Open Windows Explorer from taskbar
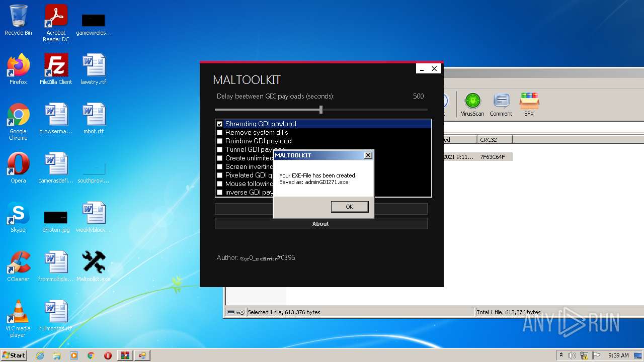The width and height of the screenshot is (644, 362). 57,355
